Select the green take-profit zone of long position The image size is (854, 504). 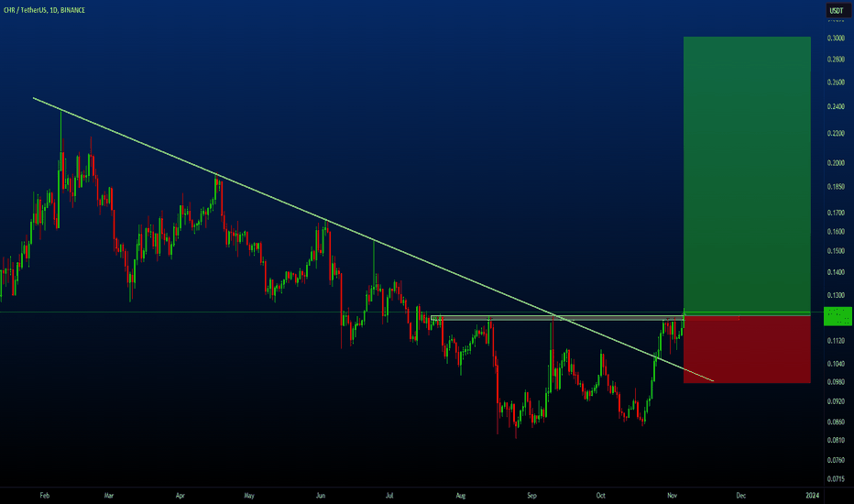click(x=747, y=175)
